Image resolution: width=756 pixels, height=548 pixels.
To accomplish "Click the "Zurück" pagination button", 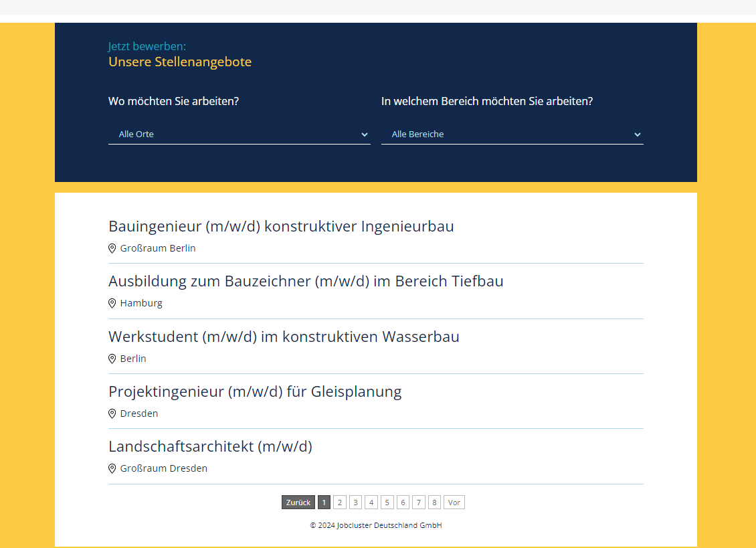I will click(x=298, y=502).
